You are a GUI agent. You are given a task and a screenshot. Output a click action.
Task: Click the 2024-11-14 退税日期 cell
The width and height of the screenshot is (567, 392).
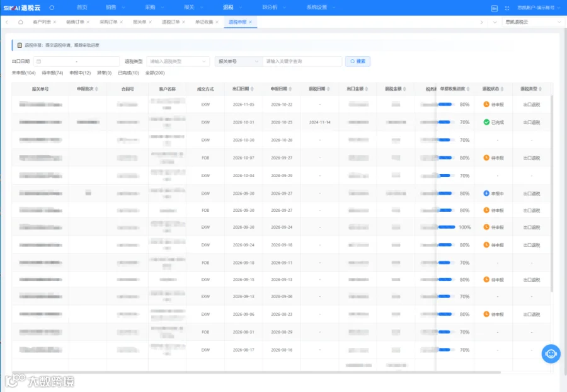319,122
